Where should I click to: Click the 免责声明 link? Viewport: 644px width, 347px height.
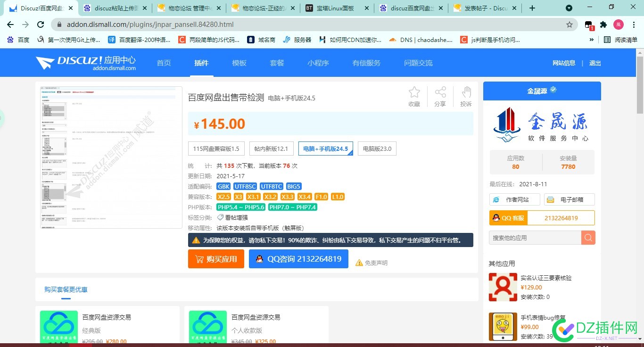[372, 263]
